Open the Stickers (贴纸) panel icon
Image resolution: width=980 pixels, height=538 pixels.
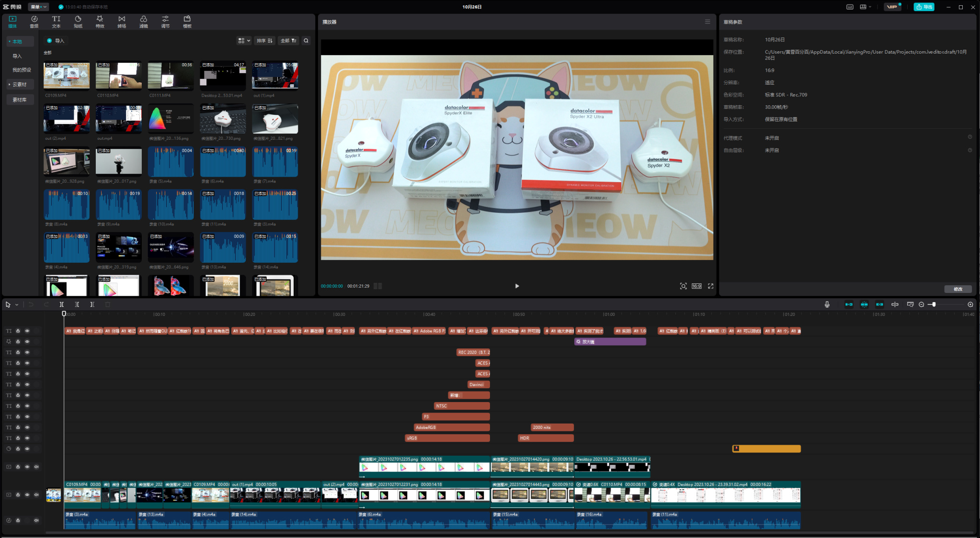tap(78, 22)
